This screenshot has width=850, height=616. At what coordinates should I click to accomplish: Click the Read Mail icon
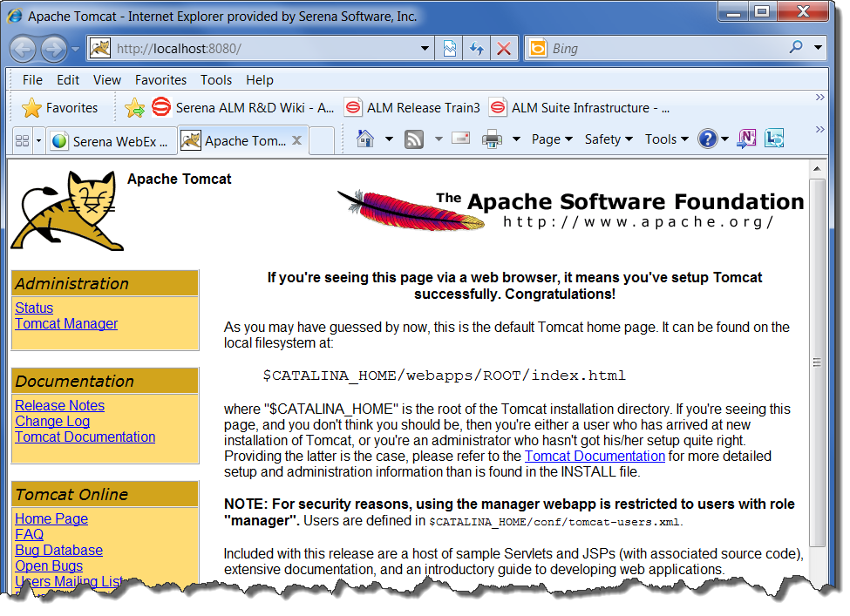point(461,139)
